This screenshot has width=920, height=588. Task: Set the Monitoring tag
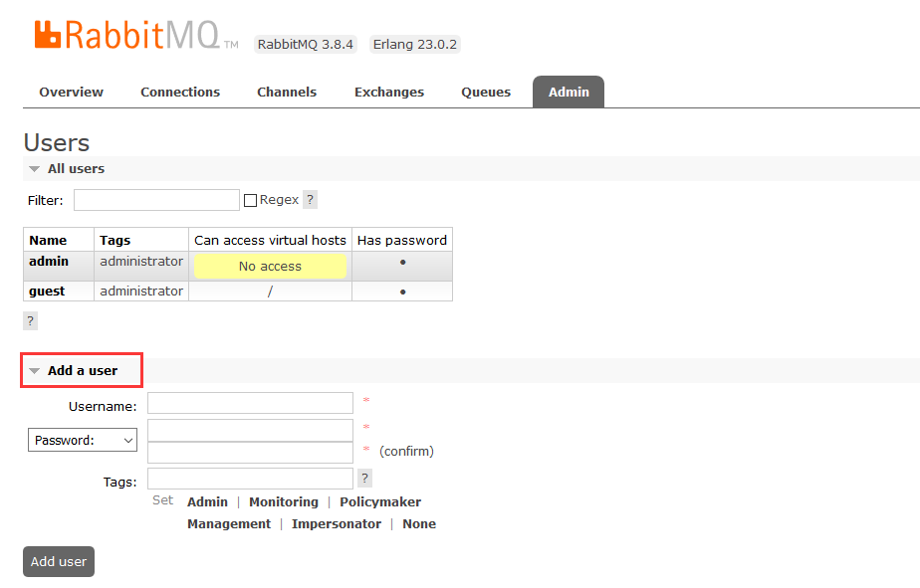click(x=284, y=502)
